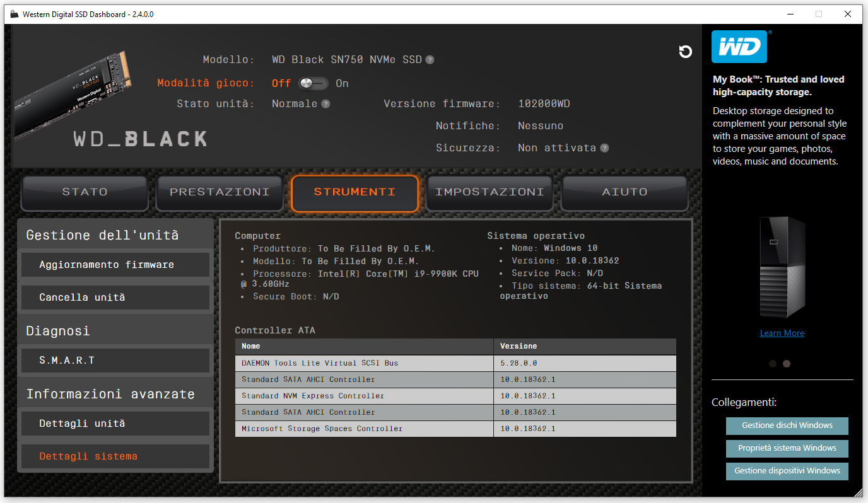Click the Gestione dell'unità heading

102,235
